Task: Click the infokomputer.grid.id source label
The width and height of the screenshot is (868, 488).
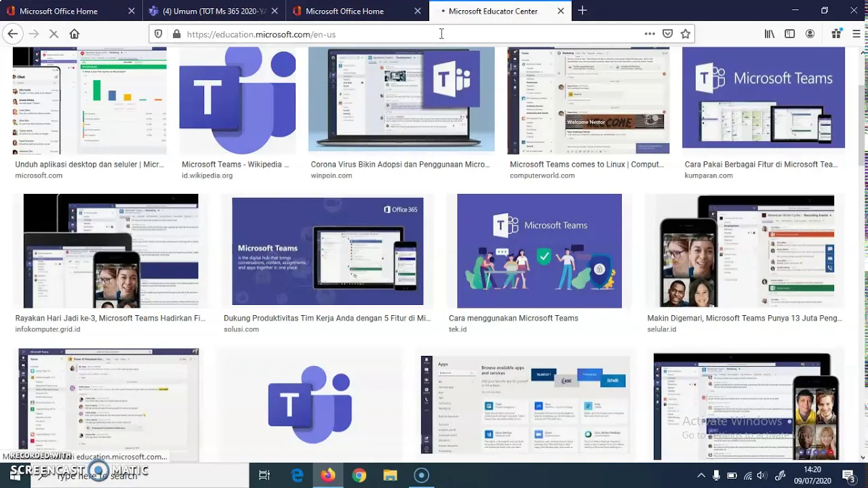Action: point(47,329)
